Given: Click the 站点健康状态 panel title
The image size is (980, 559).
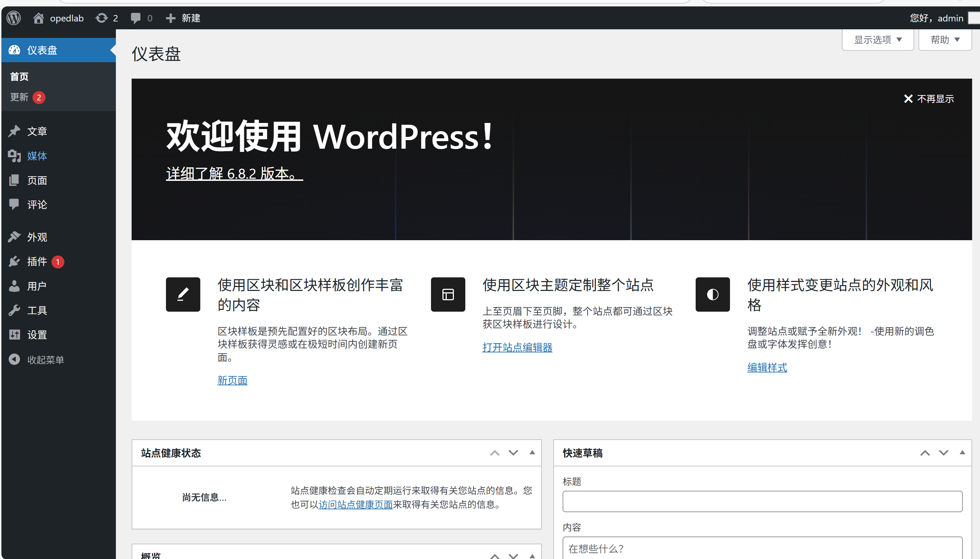Looking at the screenshot, I should coord(171,453).
